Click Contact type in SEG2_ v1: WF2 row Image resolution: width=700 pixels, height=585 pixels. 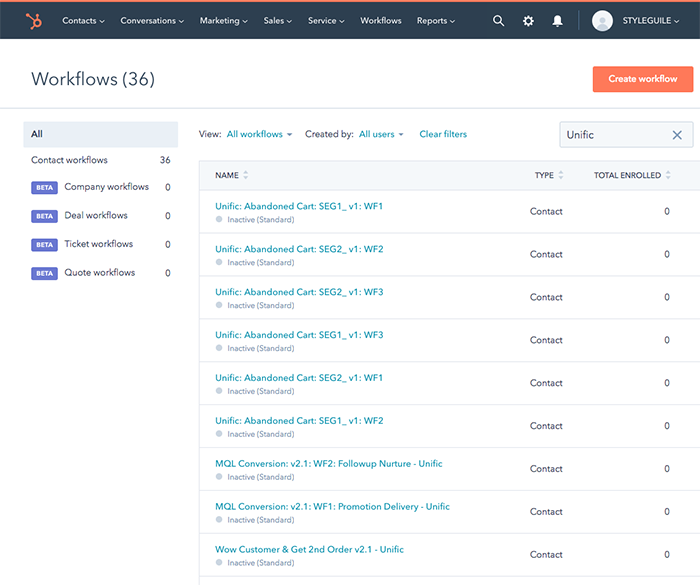coord(546,254)
